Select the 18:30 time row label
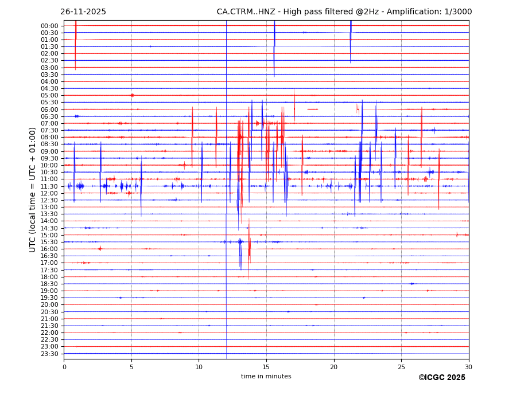The height and width of the screenshot is (399, 532). [x=49, y=284]
